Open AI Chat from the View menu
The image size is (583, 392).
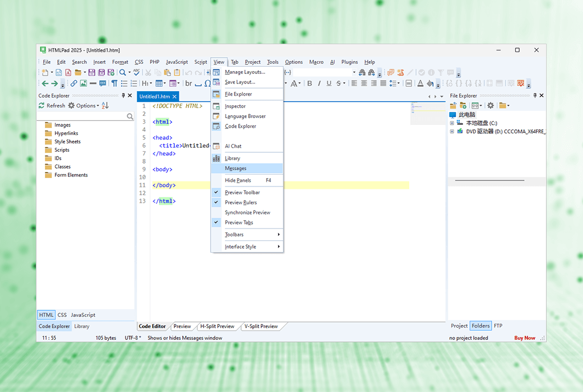pos(247,146)
